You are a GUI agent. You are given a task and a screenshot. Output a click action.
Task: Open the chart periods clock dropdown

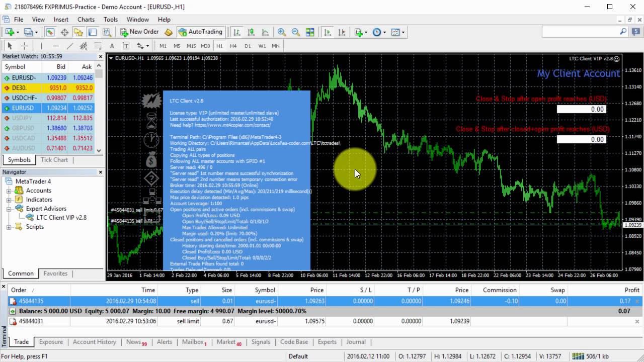pos(384,32)
